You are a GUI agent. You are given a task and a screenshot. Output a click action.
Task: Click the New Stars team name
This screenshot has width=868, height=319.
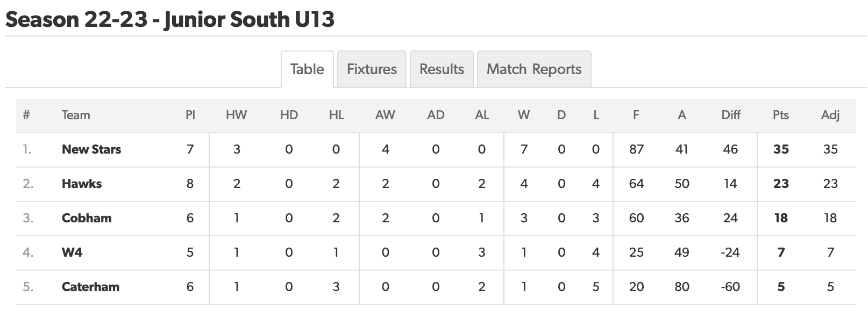(91, 149)
